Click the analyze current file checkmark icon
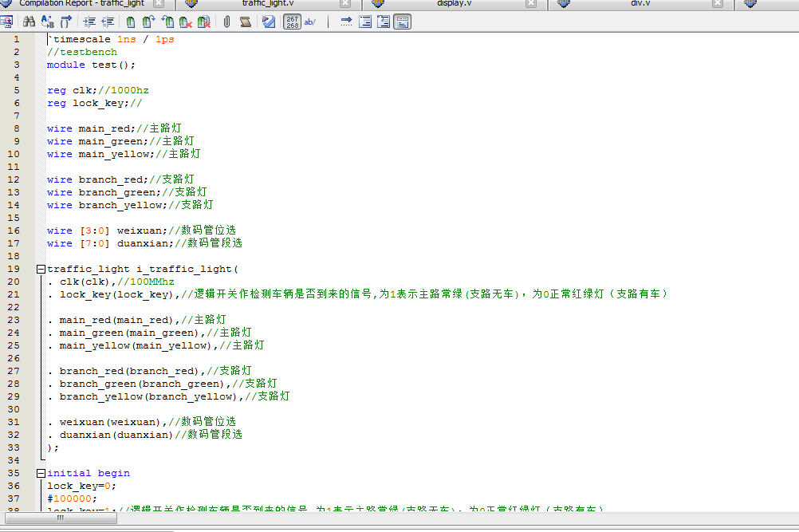The image size is (799, 532). [x=269, y=22]
